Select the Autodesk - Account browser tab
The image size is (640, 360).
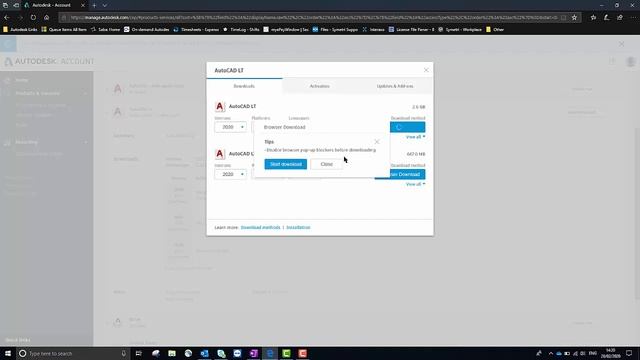click(53, 5)
